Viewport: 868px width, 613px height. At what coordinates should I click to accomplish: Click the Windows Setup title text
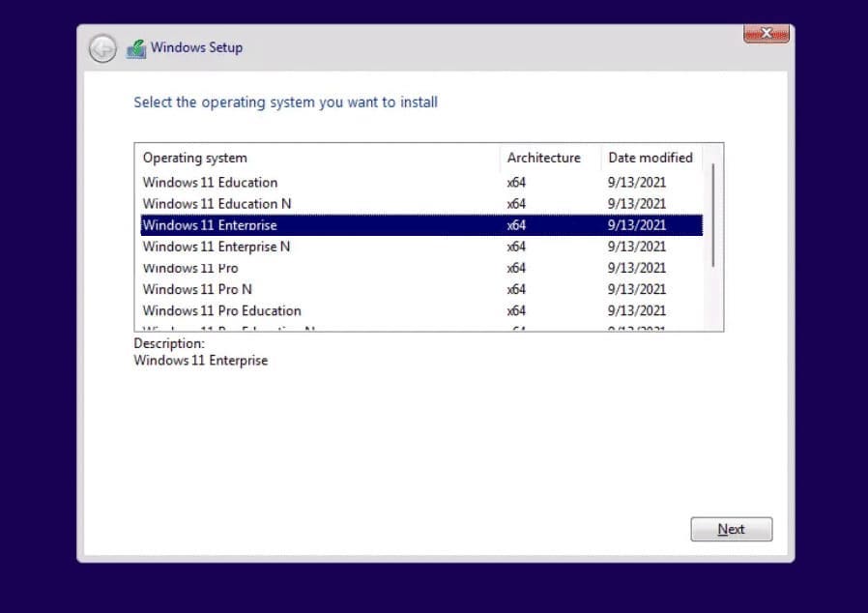[x=196, y=47]
